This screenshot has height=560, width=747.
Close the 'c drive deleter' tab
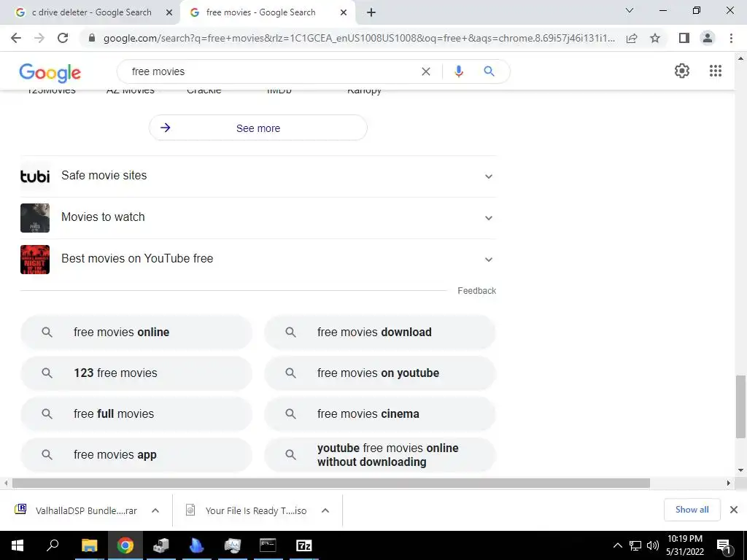point(169,13)
